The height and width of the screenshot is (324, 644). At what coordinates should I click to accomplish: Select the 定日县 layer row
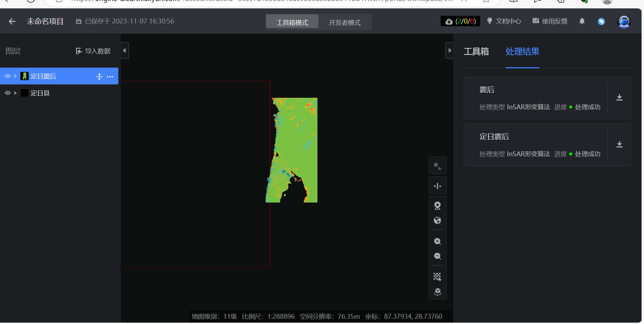click(x=59, y=93)
